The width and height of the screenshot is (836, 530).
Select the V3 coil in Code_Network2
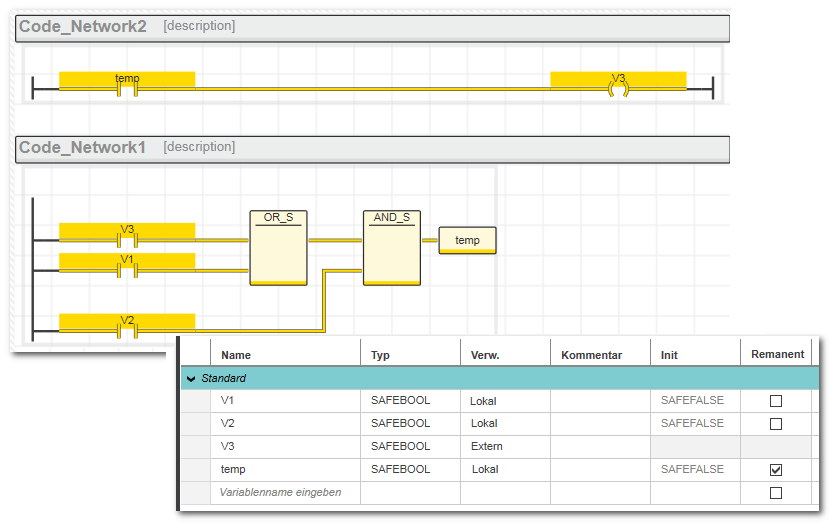[618, 88]
